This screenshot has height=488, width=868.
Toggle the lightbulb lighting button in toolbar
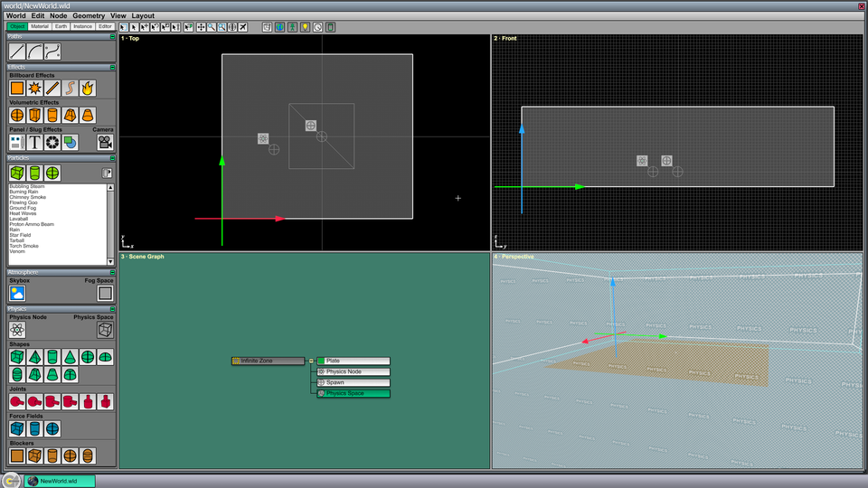305,27
